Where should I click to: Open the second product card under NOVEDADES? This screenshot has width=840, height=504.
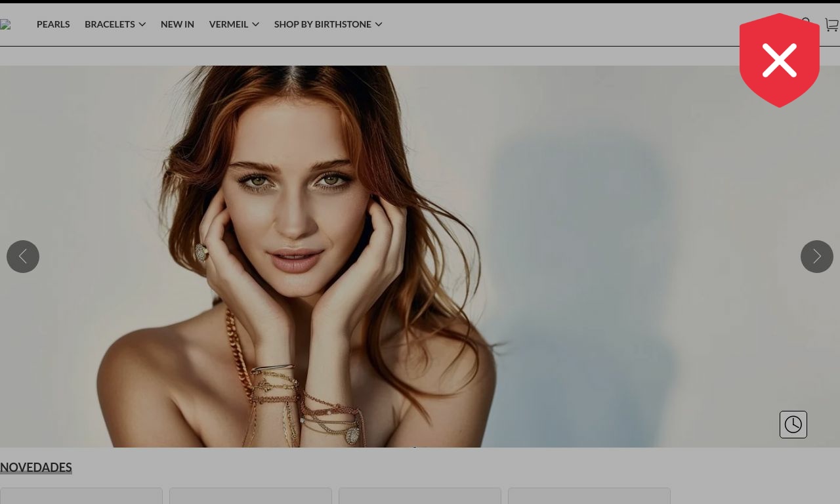tap(251, 495)
